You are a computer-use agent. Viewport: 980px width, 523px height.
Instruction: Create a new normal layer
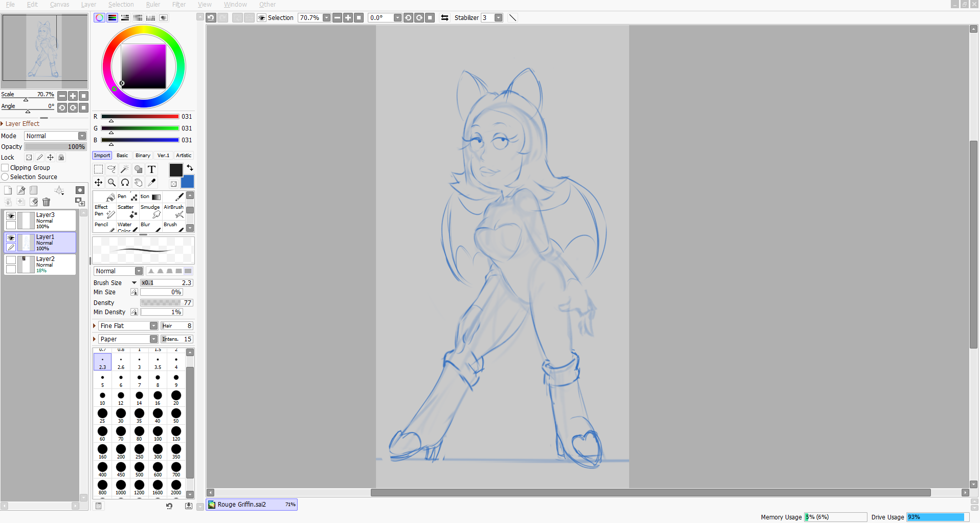tap(8, 190)
